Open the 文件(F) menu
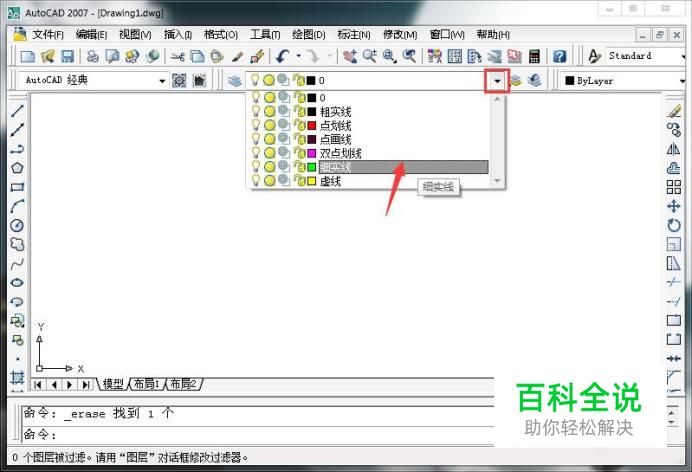The width and height of the screenshot is (692, 472). pyautogui.click(x=48, y=34)
